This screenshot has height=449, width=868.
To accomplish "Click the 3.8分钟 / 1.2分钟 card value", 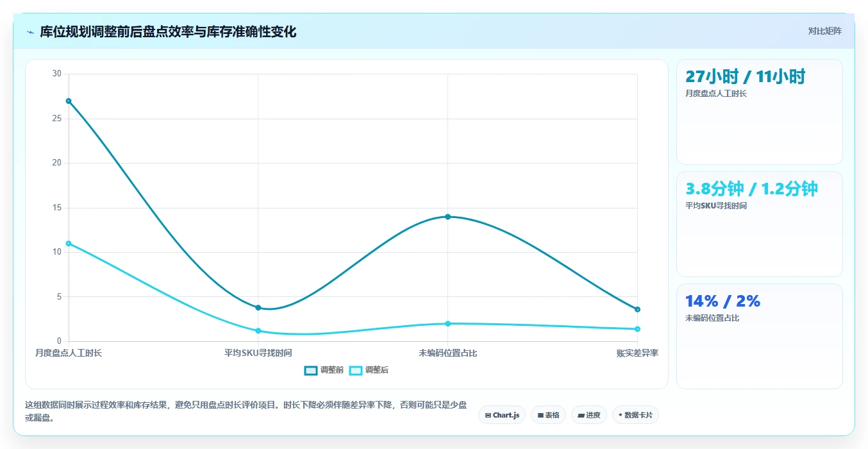I will click(x=751, y=189).
